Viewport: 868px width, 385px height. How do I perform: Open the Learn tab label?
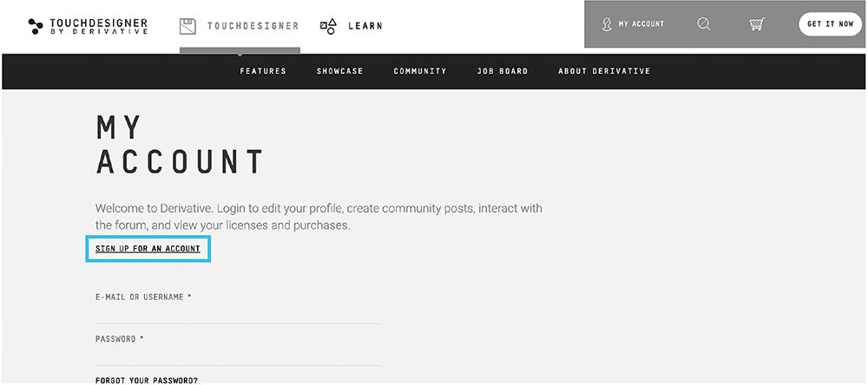pyautogui.click(x=365, y=26)
